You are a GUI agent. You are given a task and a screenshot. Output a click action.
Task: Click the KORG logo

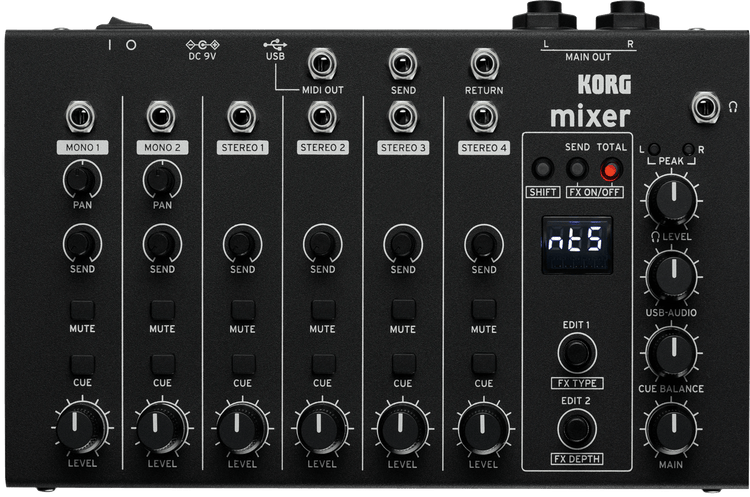pos(604,85)
